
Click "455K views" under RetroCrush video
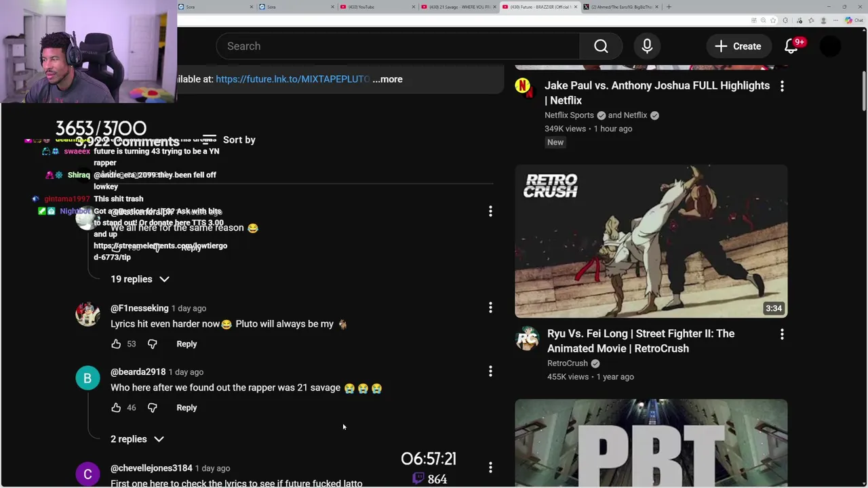[568, 377]
